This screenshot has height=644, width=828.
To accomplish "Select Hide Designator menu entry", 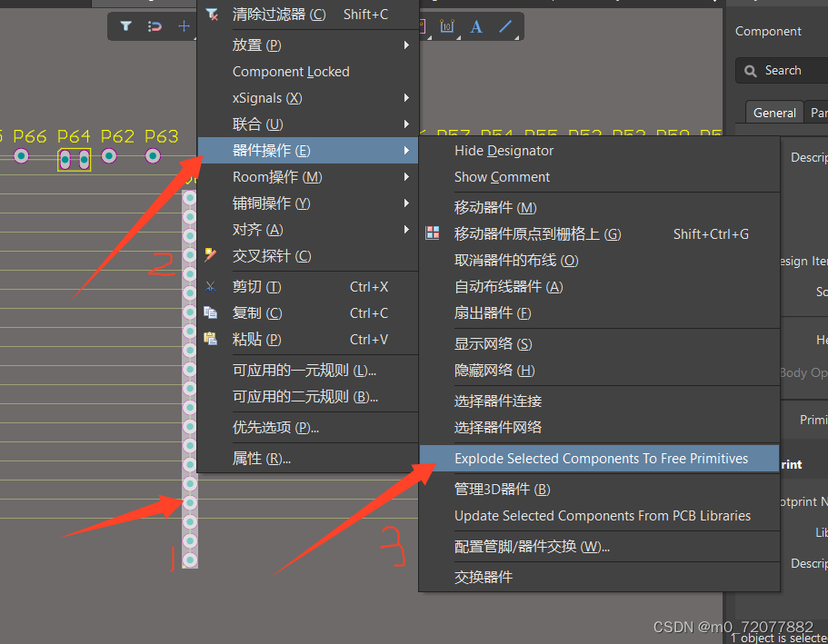I will (504, 151).
